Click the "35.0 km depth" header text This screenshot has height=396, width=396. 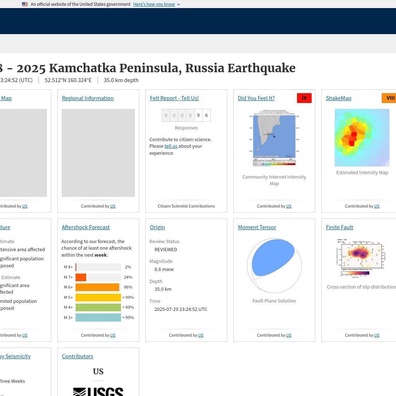coord(121,80)
